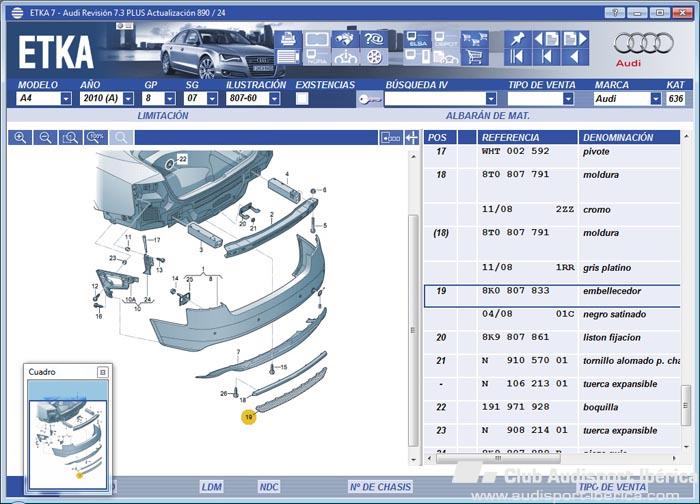Click the motorcycle info icon
Screen dimensions: 700x504
pyautogui.click(x=345, y=57)
